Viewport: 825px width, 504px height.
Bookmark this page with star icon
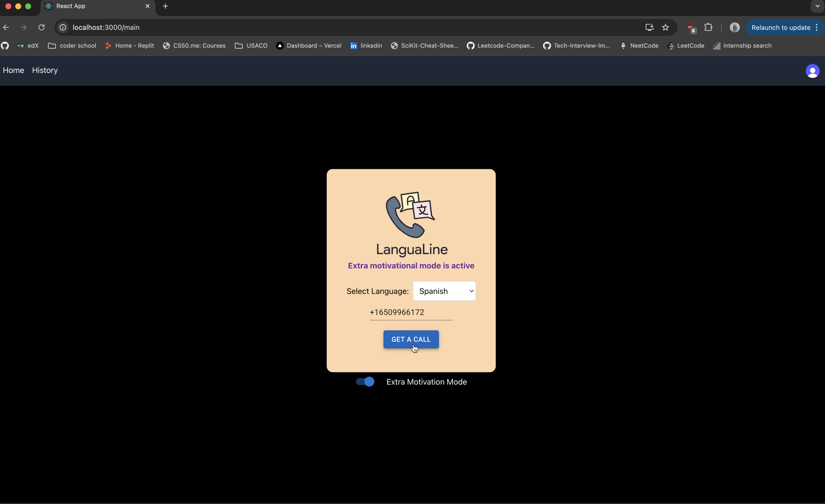point(665,27)
